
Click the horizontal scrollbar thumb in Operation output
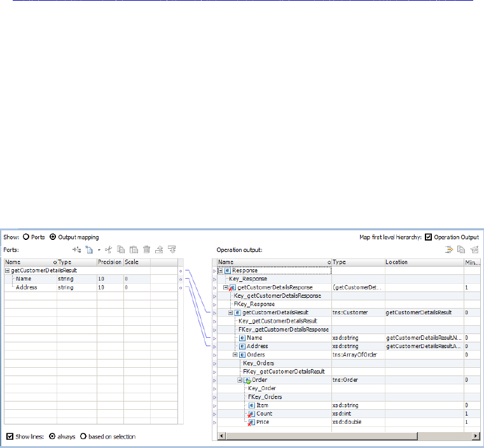pos(321,436)
